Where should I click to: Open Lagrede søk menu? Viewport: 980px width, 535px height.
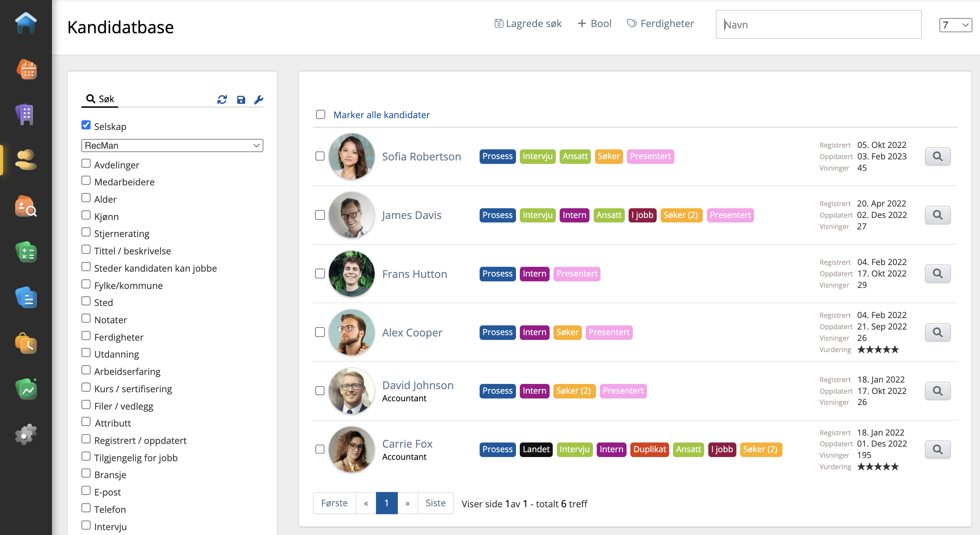[x=528, y=24]
